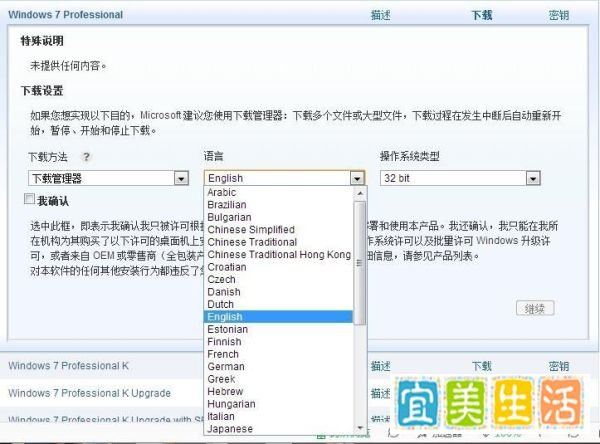Select Danish in the language list
Image resolution: width=600 pixels, height=444 pixels.
click(x=278, y=292)
